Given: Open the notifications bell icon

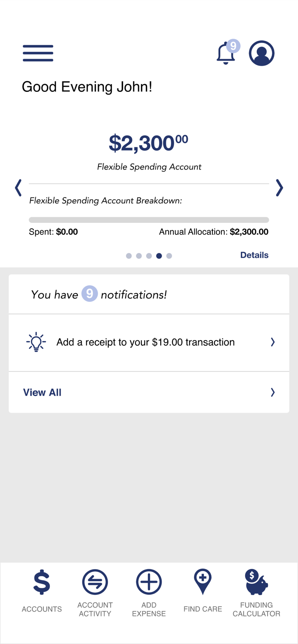Looking at the screenshot, I should (225, 54).
